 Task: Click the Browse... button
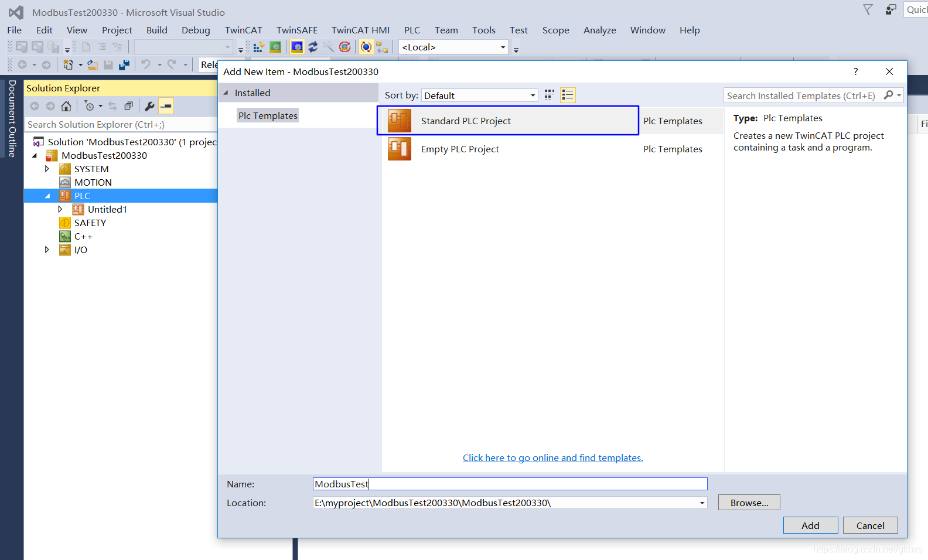[749, 503]
